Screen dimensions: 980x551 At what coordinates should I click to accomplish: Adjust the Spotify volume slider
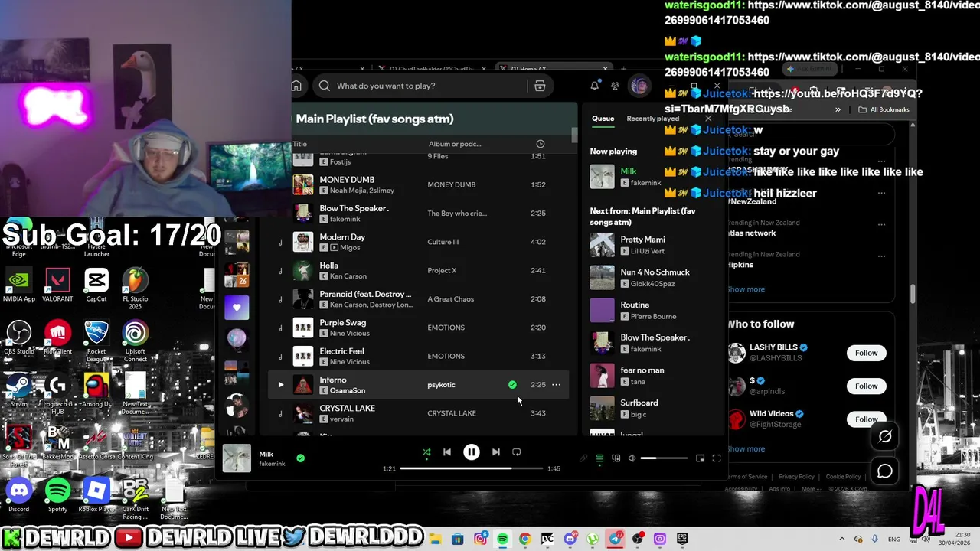coord(664,458)
